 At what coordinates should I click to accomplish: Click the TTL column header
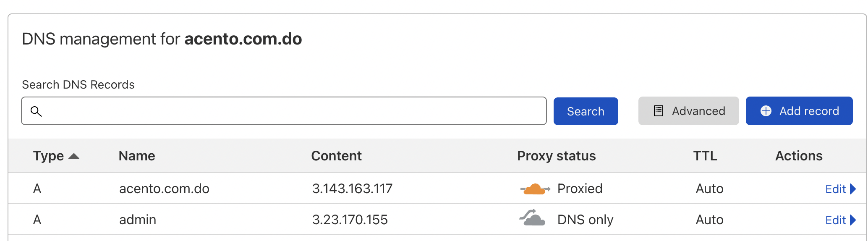[705, 156]
